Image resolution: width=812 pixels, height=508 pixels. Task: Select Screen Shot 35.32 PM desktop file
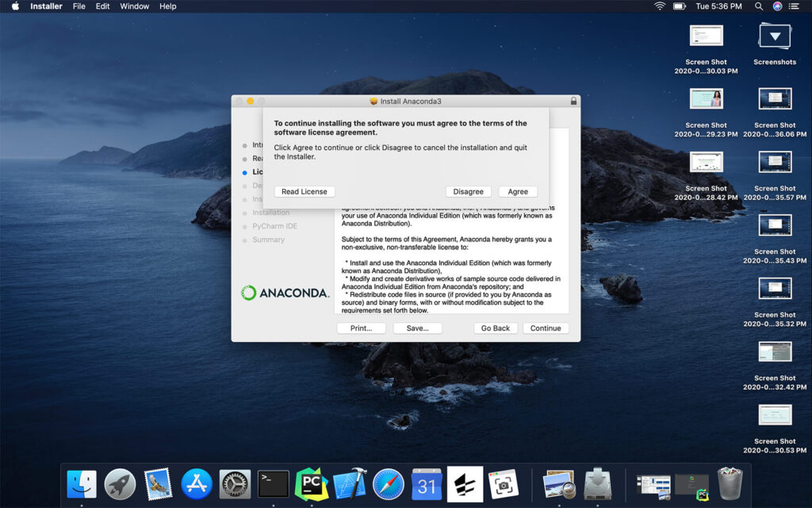[775, 302]
